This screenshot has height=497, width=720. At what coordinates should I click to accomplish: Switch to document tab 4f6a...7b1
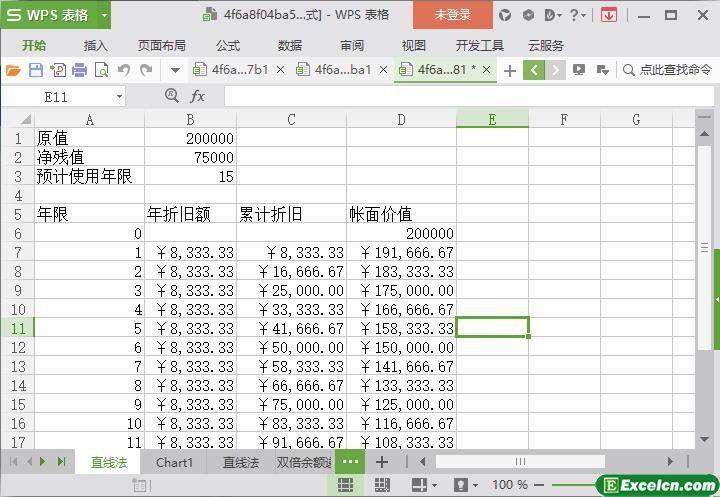click(x=240, y=70)
